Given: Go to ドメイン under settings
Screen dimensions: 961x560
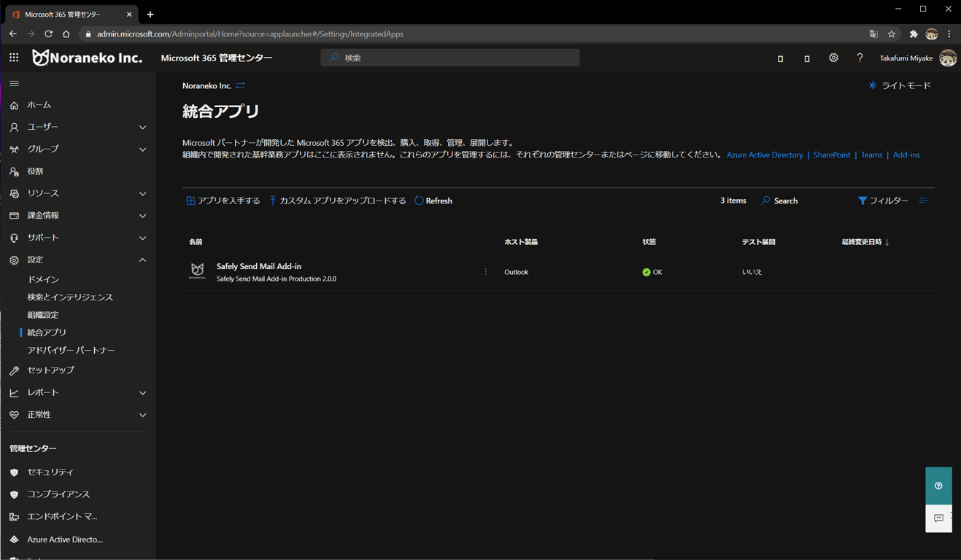Looking at the screenshot, I should point(43,279).
